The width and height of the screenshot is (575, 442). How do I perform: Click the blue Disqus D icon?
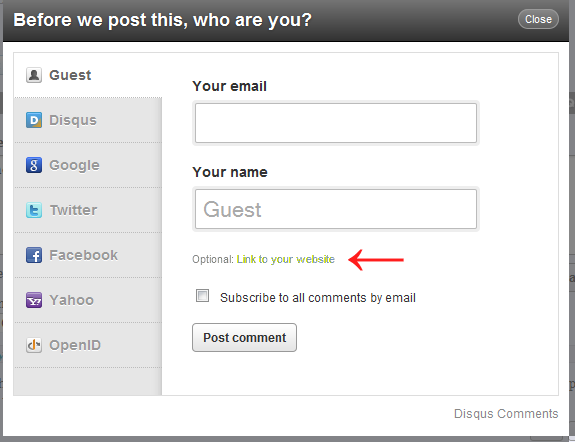click(34, 120)
